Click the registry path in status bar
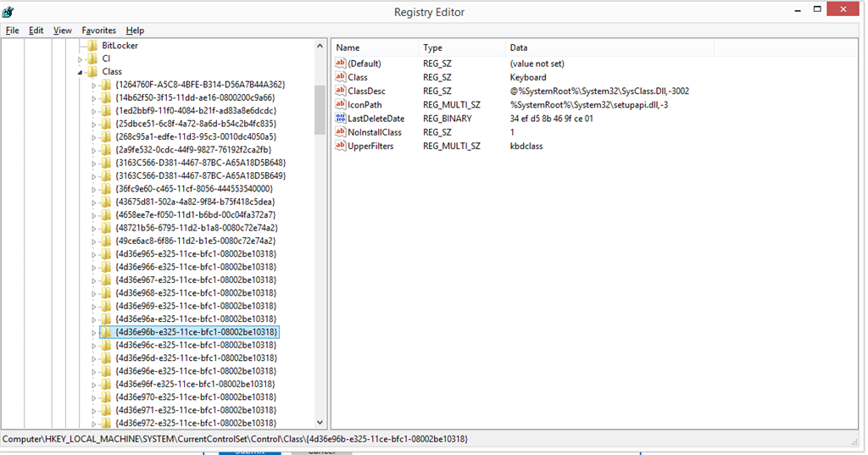 [x=236, y=439]
